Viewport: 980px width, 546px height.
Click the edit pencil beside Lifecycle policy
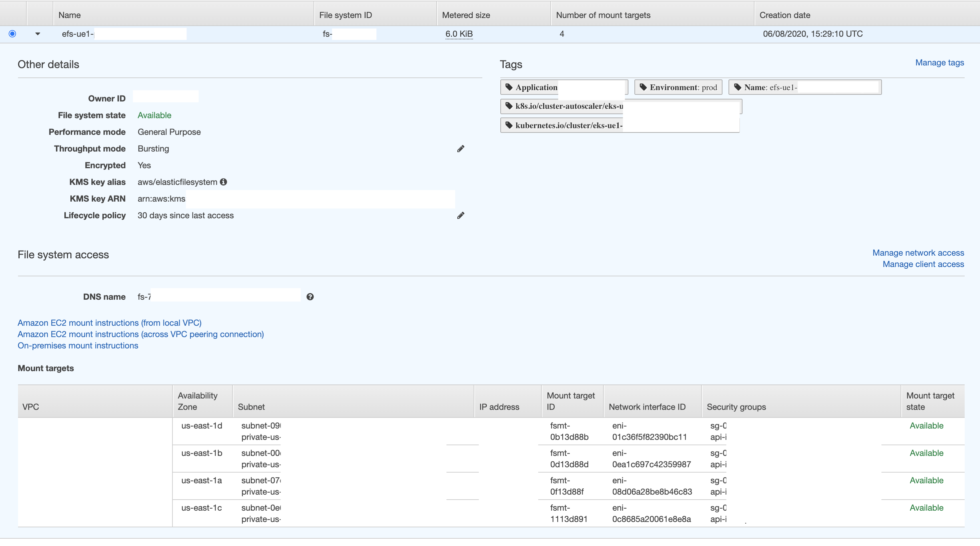tap(461, 215)
